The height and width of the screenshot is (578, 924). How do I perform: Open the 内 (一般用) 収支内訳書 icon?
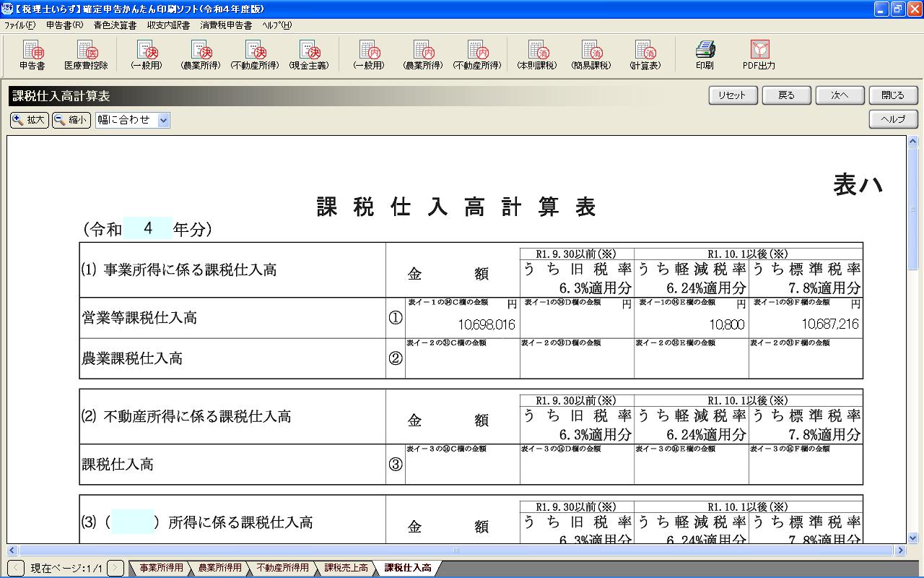tap(369, 55)
